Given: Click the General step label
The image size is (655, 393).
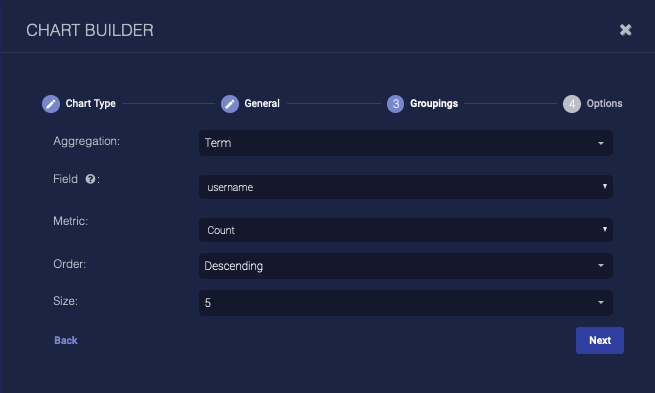Looking at the screenshot, I should (x=262, y=103).
